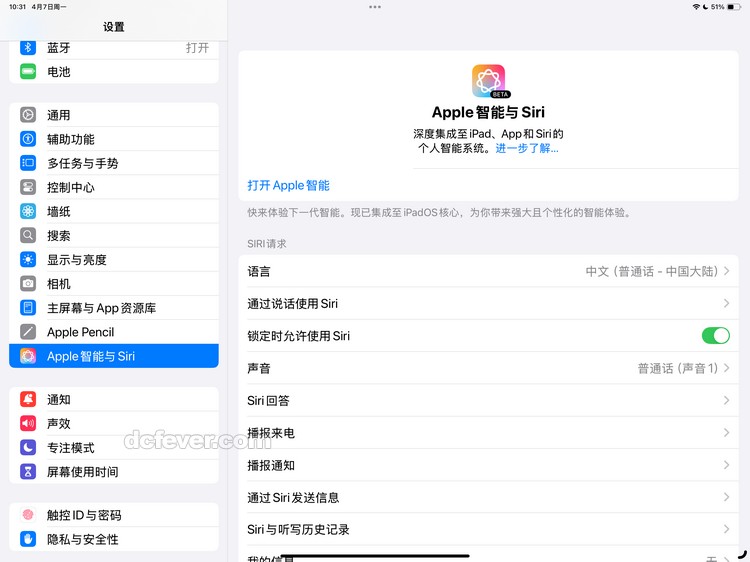
Task: Tap the Focus moon icon
Action: pyautogui.click(x=28, y=448)
